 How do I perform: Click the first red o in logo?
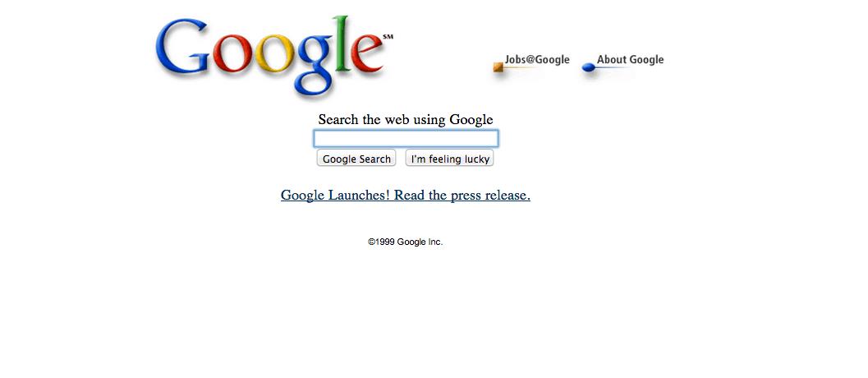tap(232, 53)
